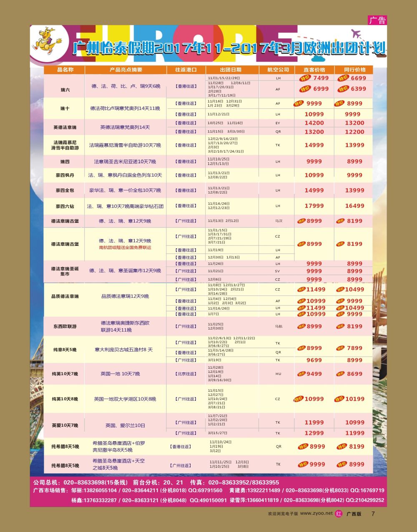Click the 往返港口 column header
The width and height of the screenshot is (417, 532).
click(x=186, y=70)
